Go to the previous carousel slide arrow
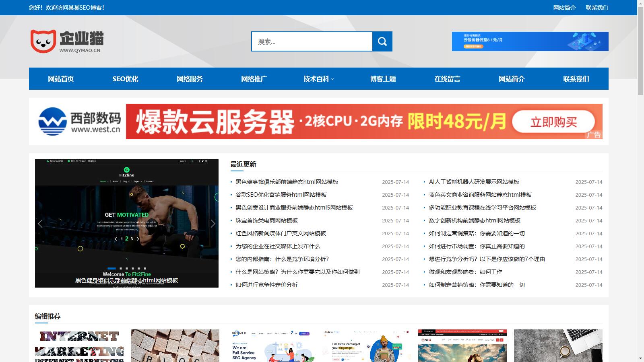The image size is (644, 362). click(x=40, y=224)
